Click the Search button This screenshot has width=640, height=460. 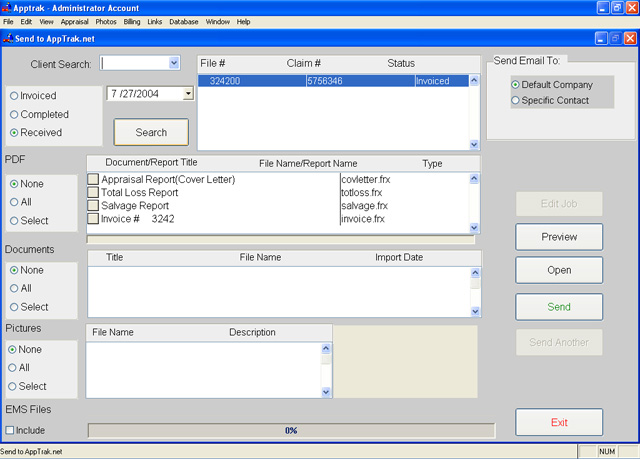tap(151, 132)
